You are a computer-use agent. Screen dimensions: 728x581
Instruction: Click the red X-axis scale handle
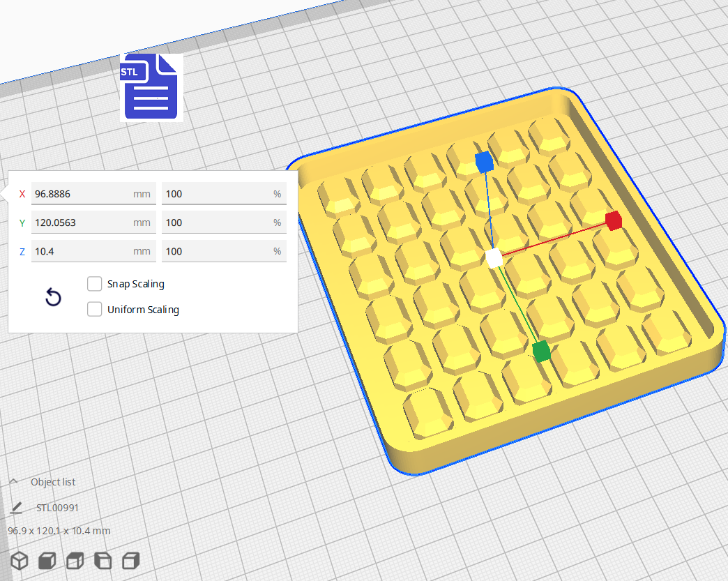coord(614,221)
